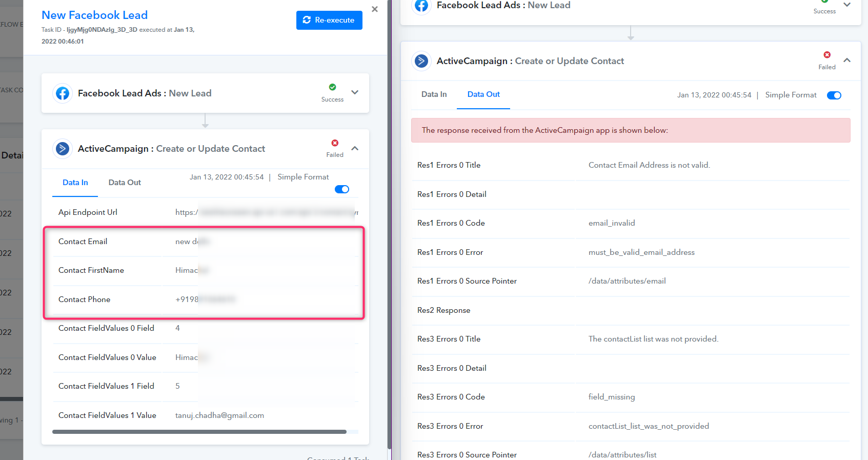Click 'Contact Email' row label
Viewport: 868px width, 460px height.
(83, 242)
